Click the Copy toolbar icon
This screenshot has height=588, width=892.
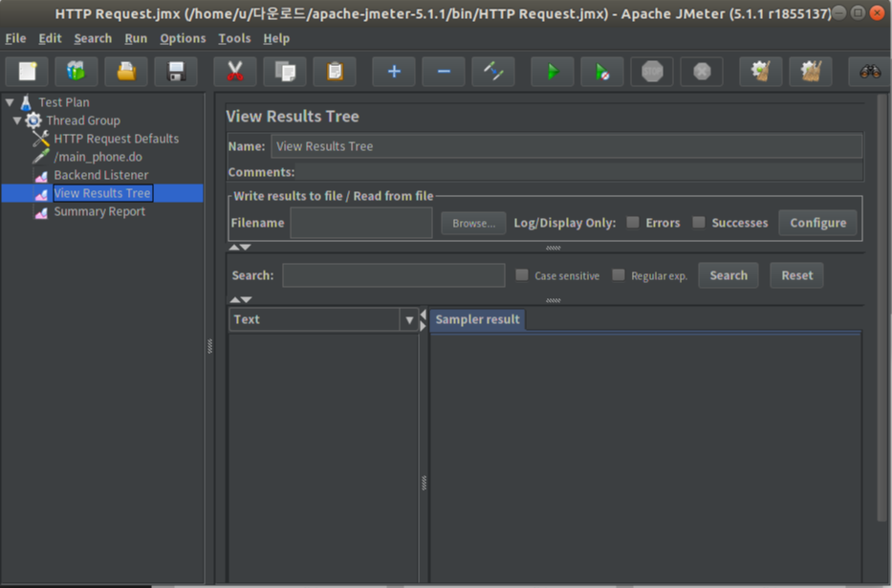click(x=285, y=72)
